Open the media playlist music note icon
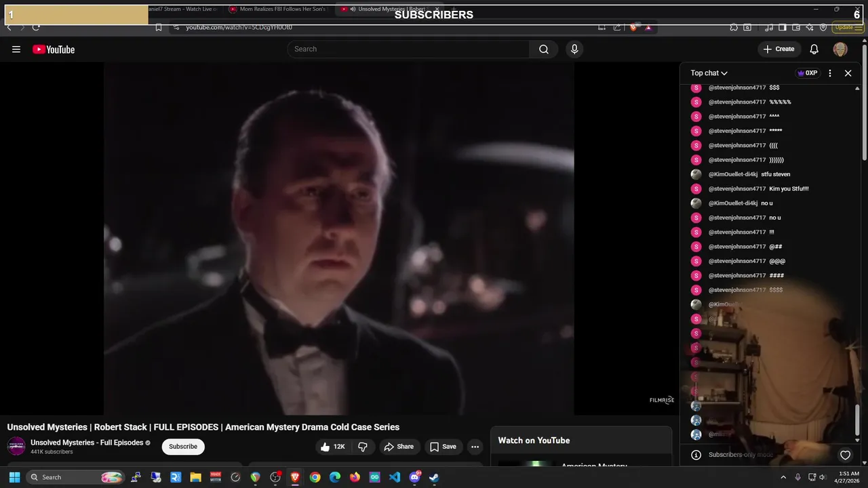Viewport: 868px width, 488px height. (769, 27)
